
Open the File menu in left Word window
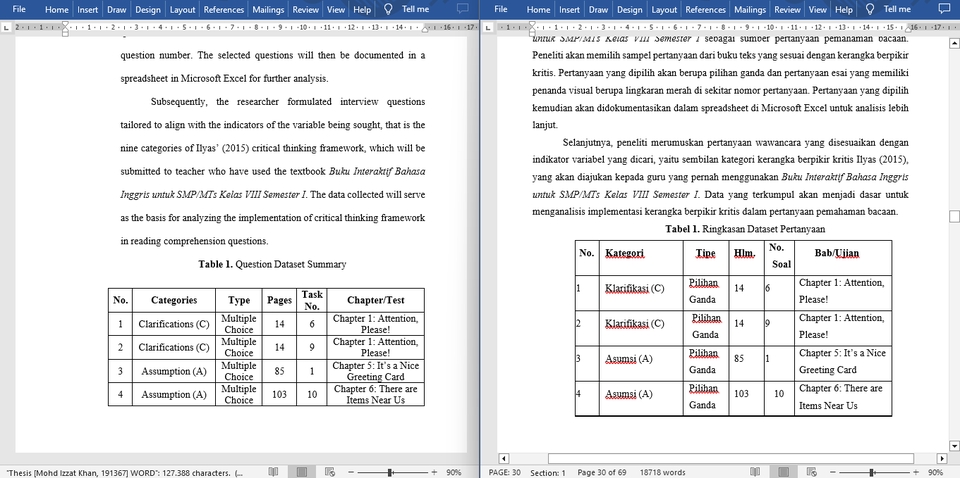(19, 9)
